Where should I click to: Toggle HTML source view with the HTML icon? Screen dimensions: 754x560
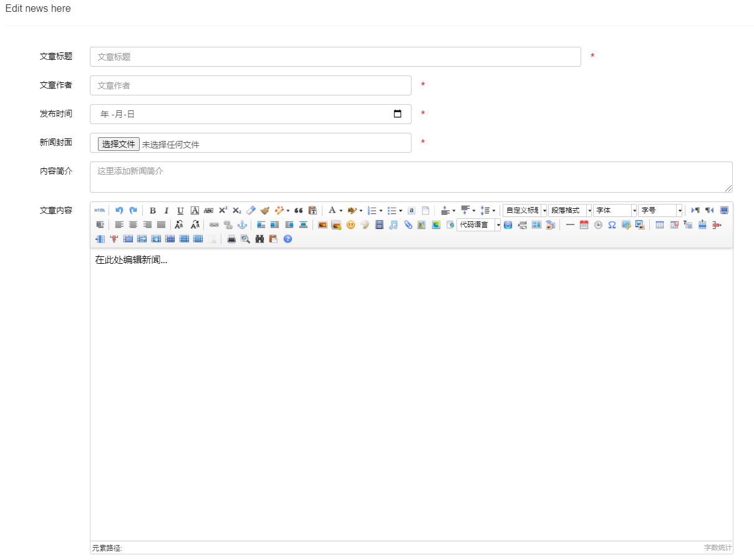click(99, 210)
